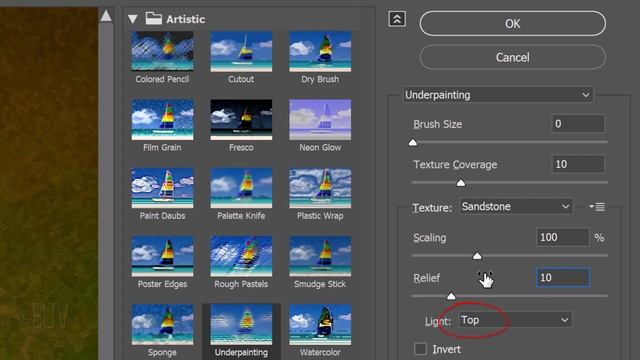Click the Underpainting filter thumbnail
Viewport: 640px width, 360px height.
(x=241, y=324)
